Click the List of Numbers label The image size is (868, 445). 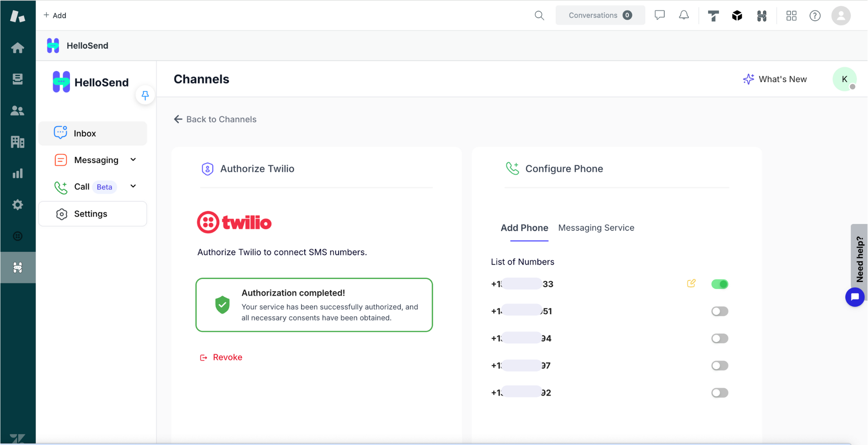click(522, 262)
